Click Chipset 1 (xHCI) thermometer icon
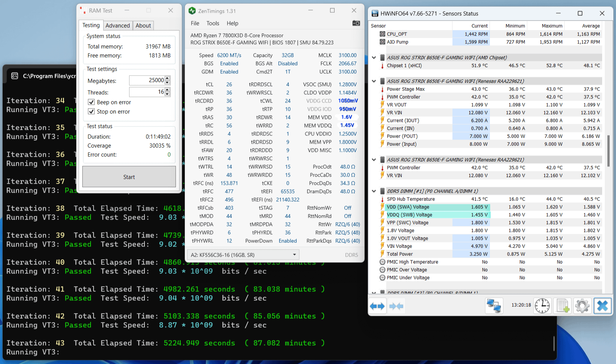Screen dimensions: 616x364 pos(382,65)
